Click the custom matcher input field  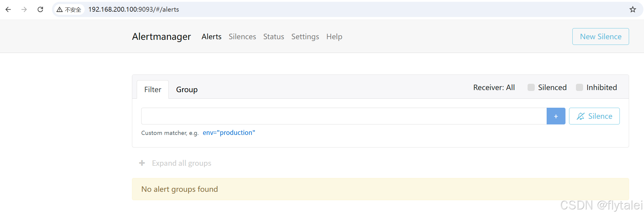(x=343, y=116)
